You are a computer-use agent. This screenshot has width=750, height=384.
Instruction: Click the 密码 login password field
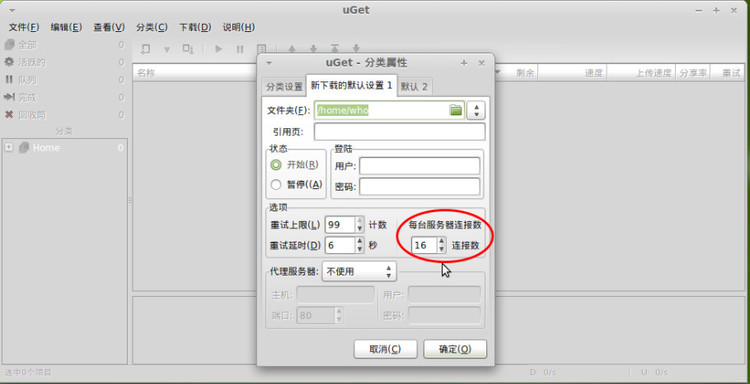[419, 187]
